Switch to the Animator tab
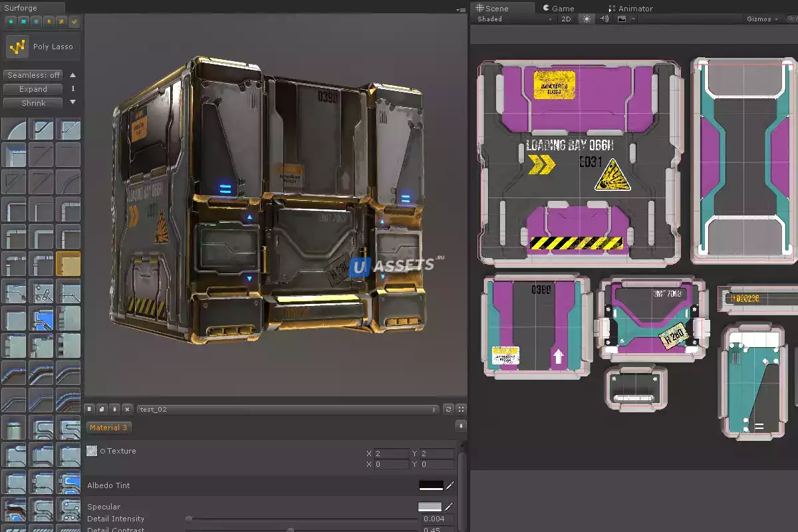 tap(630, 8)
